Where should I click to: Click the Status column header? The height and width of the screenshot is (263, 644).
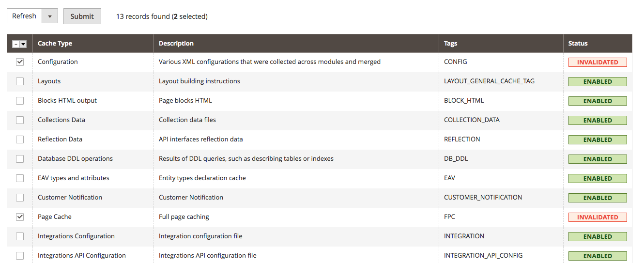pos(578,44)
